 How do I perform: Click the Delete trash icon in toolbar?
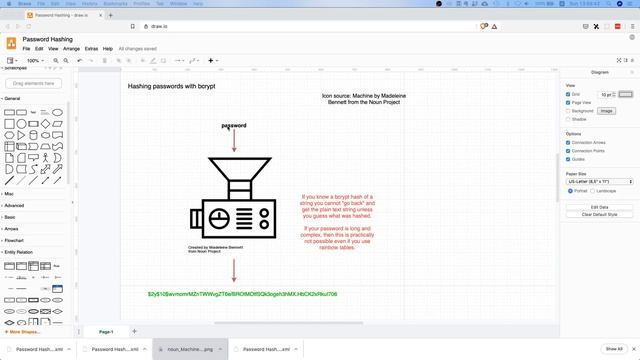pos(104,60)
